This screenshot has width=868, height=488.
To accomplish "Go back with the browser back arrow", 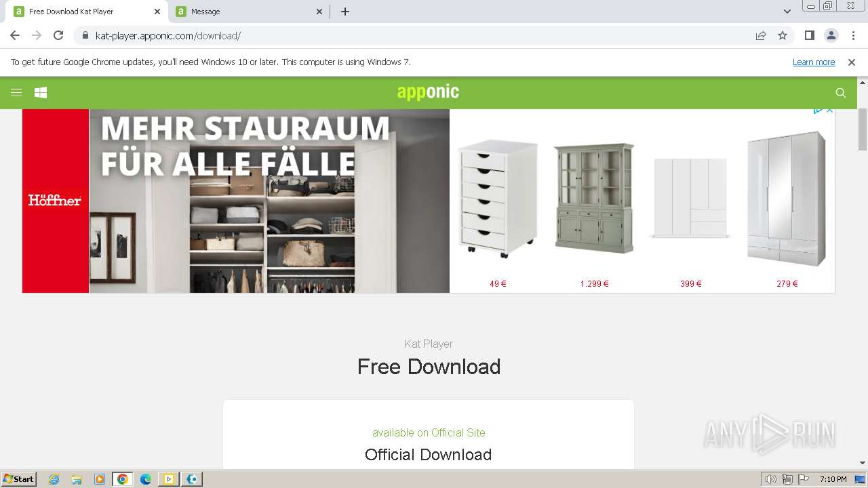I will tap(15, 35).
